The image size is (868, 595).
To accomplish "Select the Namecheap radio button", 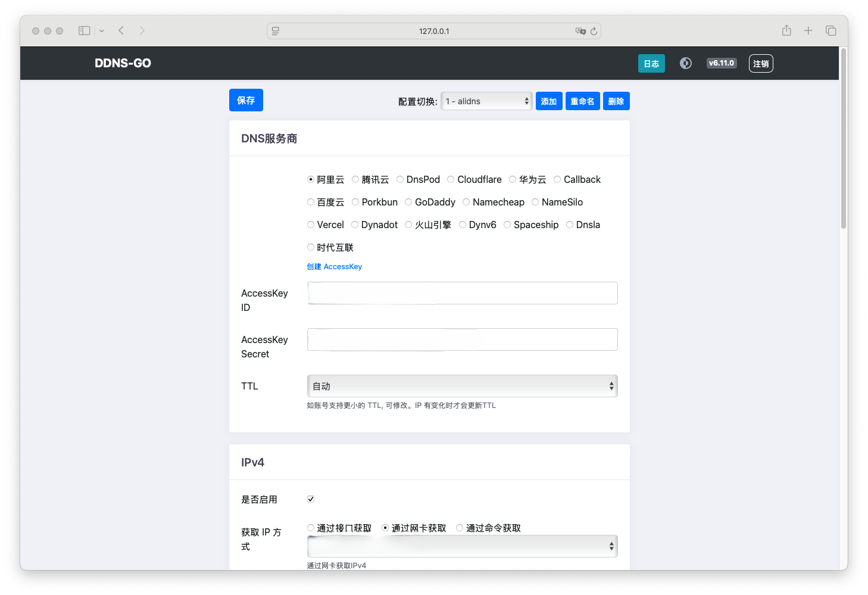I will pos(466,202).
